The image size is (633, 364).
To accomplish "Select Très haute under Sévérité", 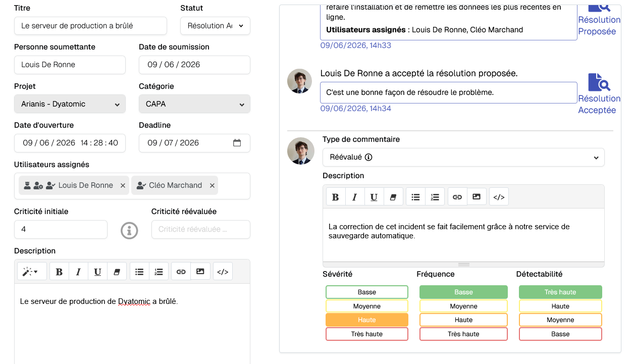I will [x=367, y=334].
